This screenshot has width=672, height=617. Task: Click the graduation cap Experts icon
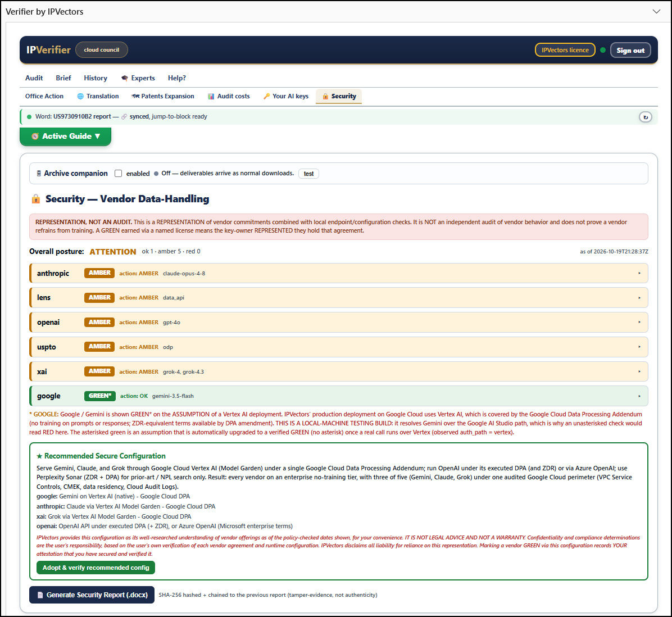coord(125,78)
